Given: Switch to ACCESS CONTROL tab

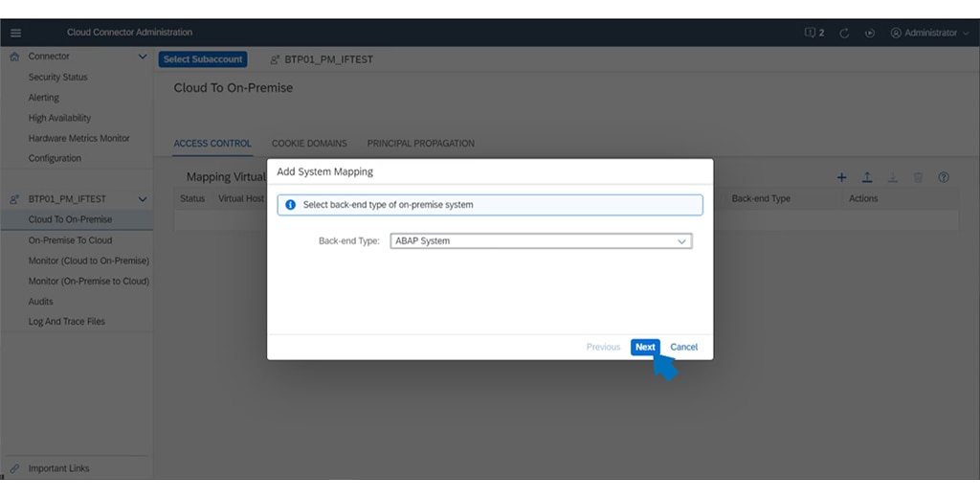Looking at the screenshot, I should point(212,144).
